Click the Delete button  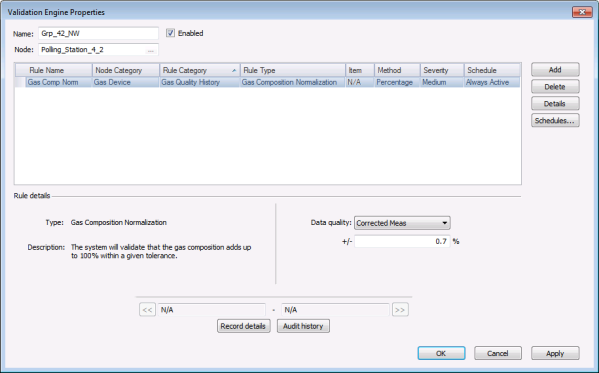[x=555, y=87]
